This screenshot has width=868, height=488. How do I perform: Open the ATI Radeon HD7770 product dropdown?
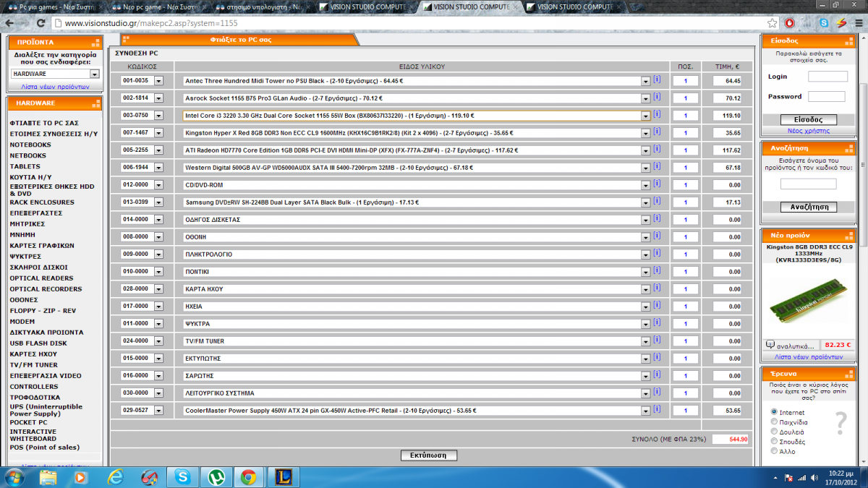point(646,150)
